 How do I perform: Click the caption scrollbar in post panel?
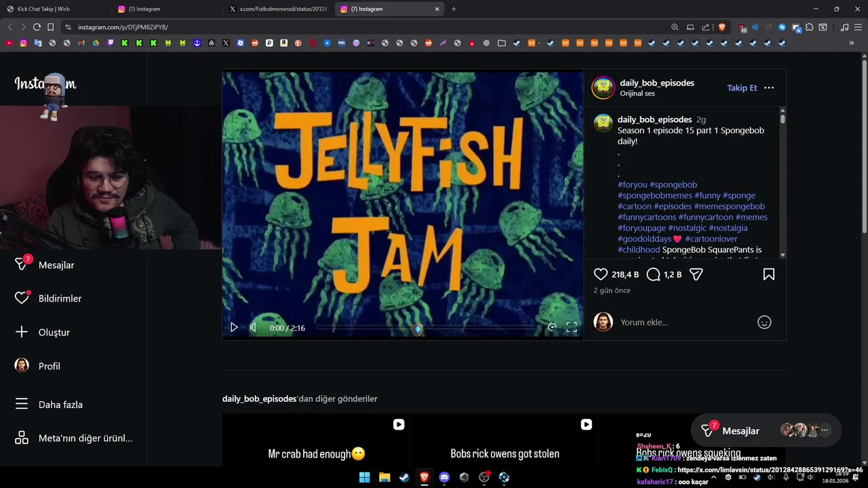click(783, 119)
